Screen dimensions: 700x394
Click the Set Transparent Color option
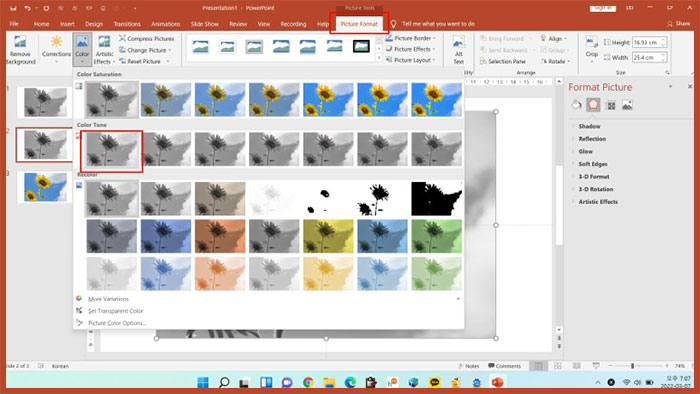[x=116, y=311]
